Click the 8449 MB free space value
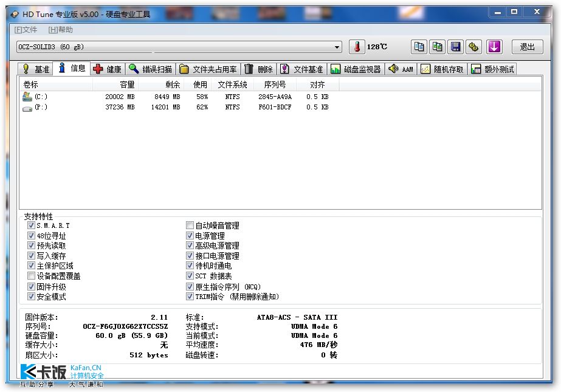 click(167, 97)
